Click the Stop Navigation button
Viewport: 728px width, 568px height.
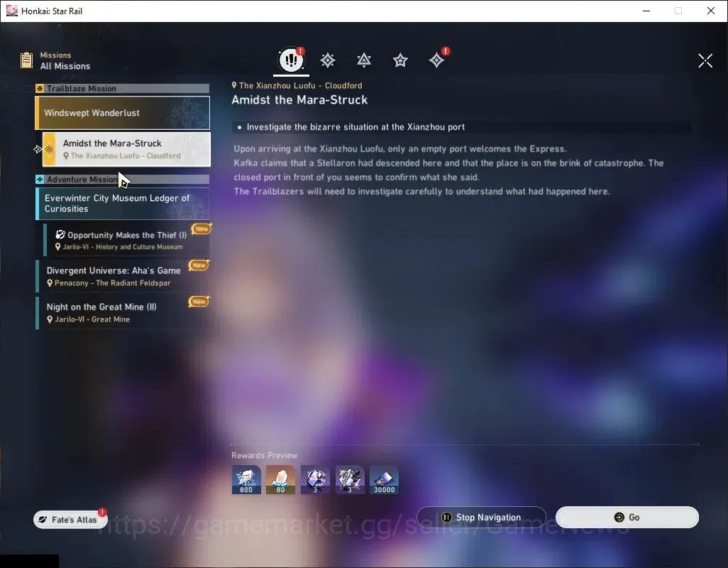pyautogui.click(x=481, y=518)
